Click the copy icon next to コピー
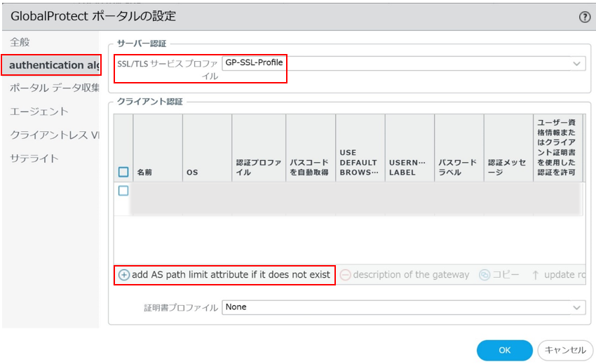Screen dimensions: 596x364 (x=485, y=275)
